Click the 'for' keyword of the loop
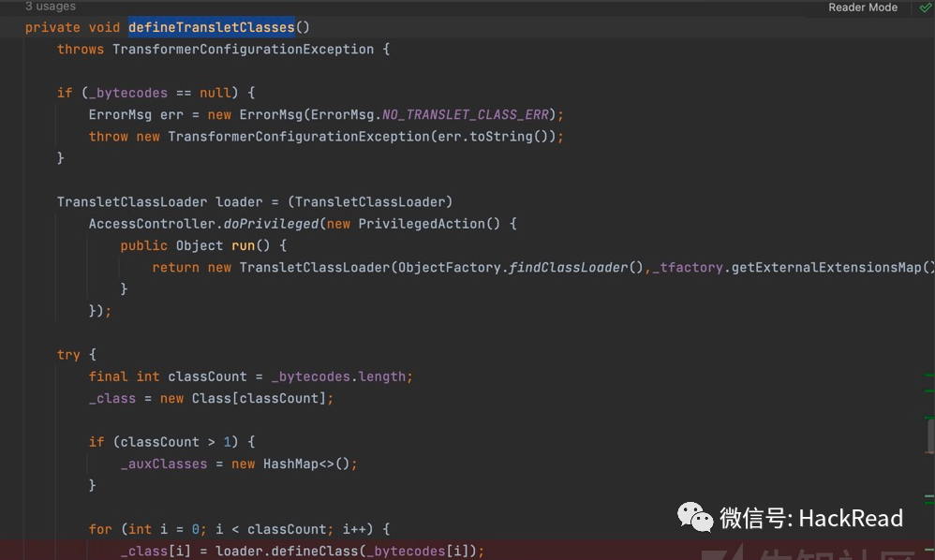 pos(100,529)
